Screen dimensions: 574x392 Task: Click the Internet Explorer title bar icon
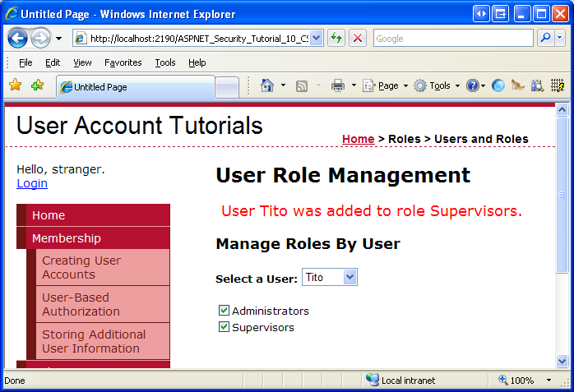coord(12,14)
